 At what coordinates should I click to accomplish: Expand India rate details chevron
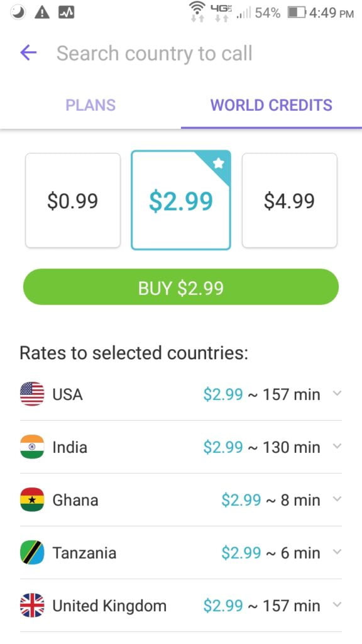pos(337,446)
